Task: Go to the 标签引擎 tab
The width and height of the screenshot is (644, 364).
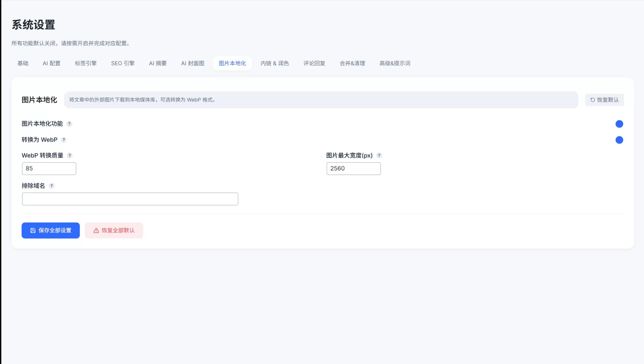Action: point(86,63)
